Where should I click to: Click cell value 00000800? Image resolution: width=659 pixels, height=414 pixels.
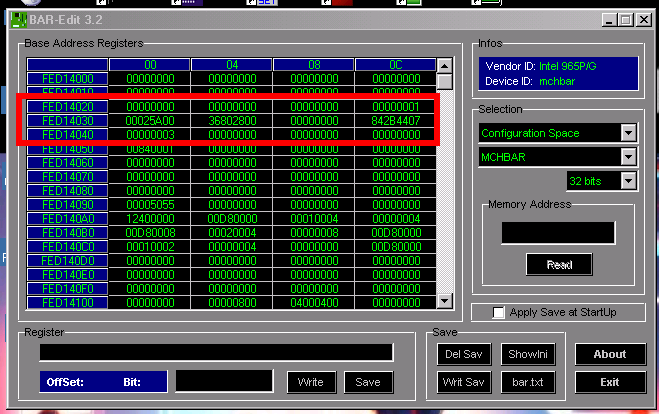[x=232, y=303]
